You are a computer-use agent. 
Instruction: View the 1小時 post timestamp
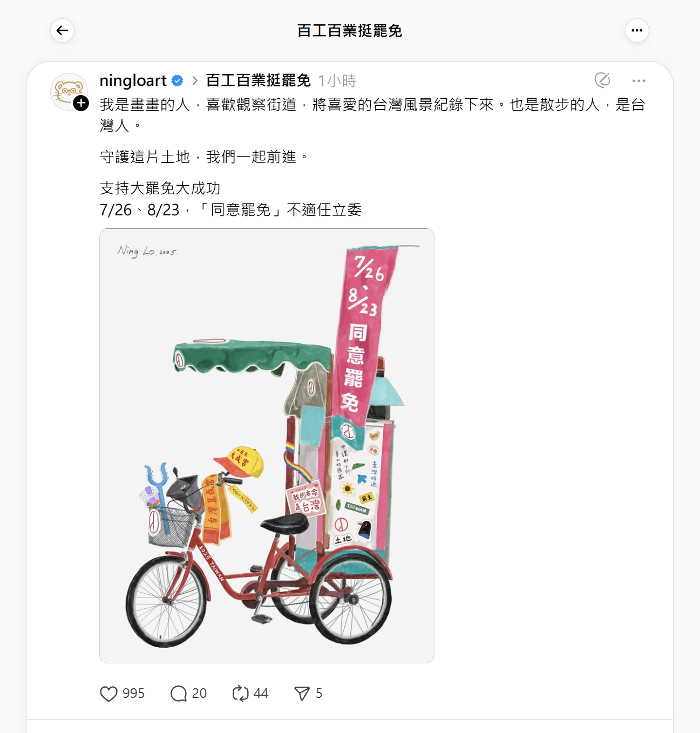click(x=337, y=81)
